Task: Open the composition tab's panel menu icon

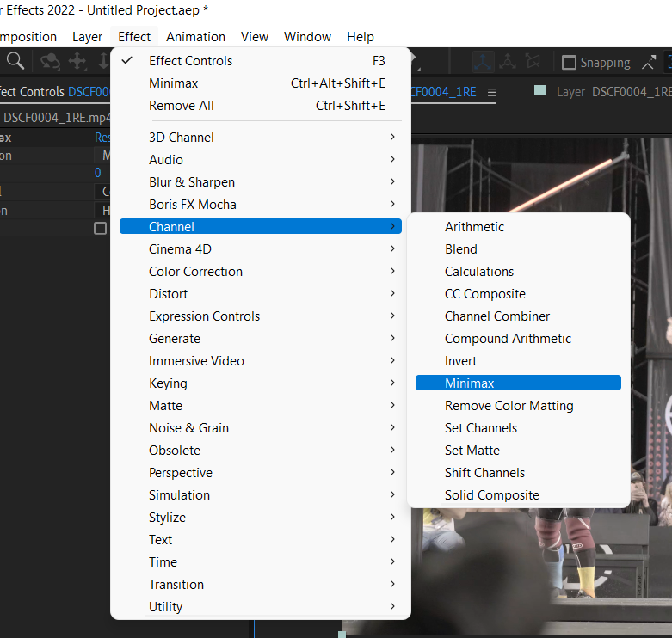Action: (492, 92)
